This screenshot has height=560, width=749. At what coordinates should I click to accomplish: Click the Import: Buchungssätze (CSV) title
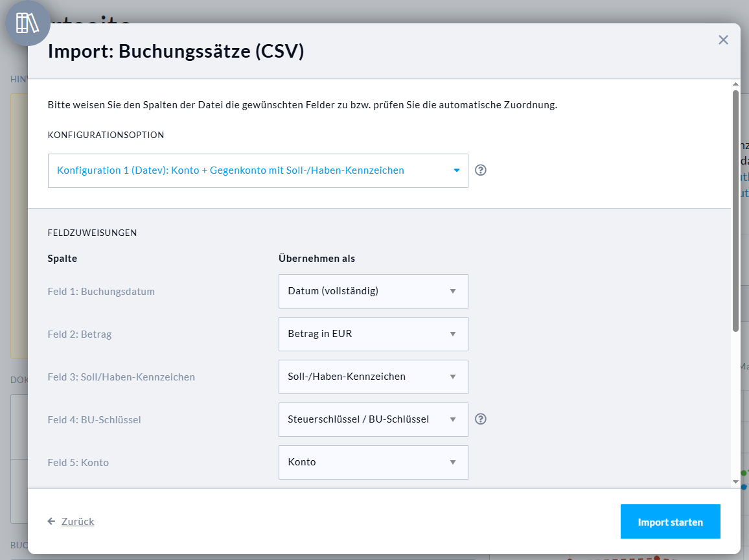tap(176, 51)
